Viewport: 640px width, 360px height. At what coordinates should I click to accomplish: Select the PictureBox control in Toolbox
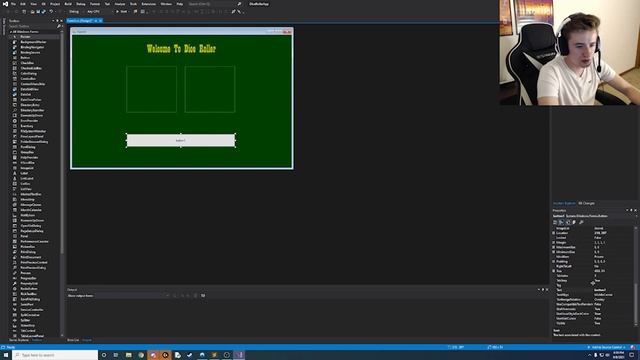(x=28, y=247)
